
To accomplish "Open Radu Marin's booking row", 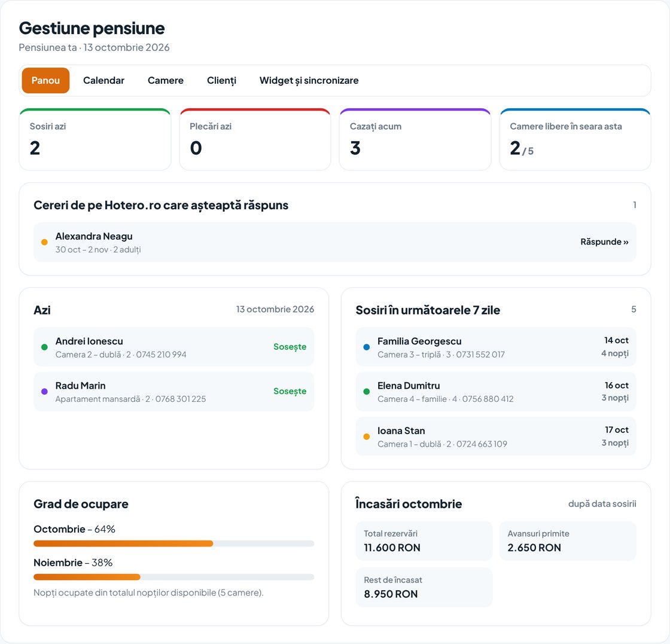I will coord(174,392).
